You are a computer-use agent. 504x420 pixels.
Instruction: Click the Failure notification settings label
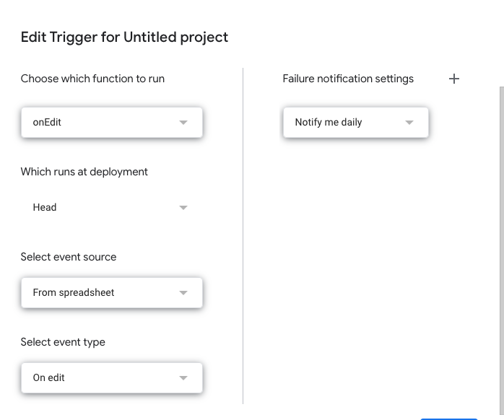348,79
